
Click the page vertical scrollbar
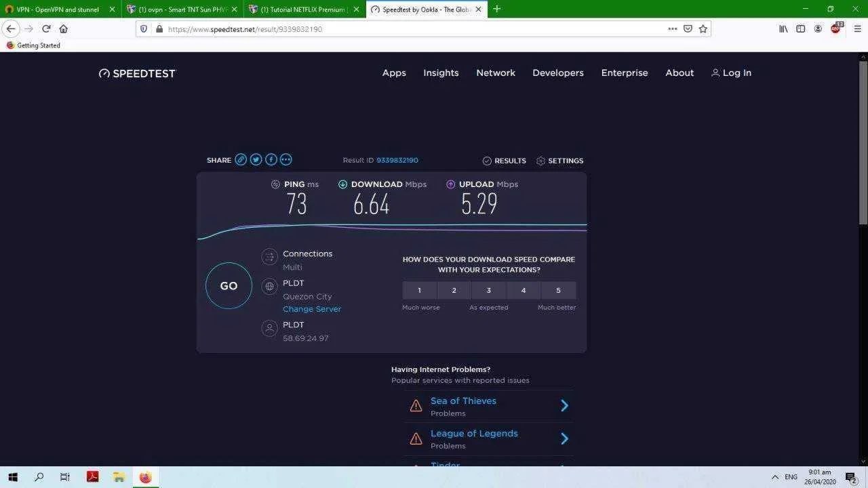863,142
